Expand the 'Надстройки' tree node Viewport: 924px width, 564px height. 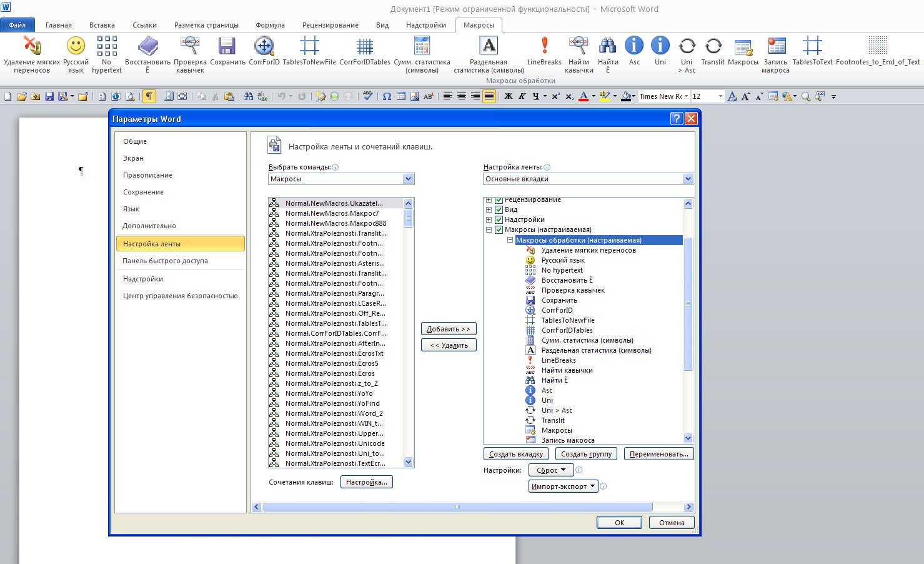click(489, 219)
